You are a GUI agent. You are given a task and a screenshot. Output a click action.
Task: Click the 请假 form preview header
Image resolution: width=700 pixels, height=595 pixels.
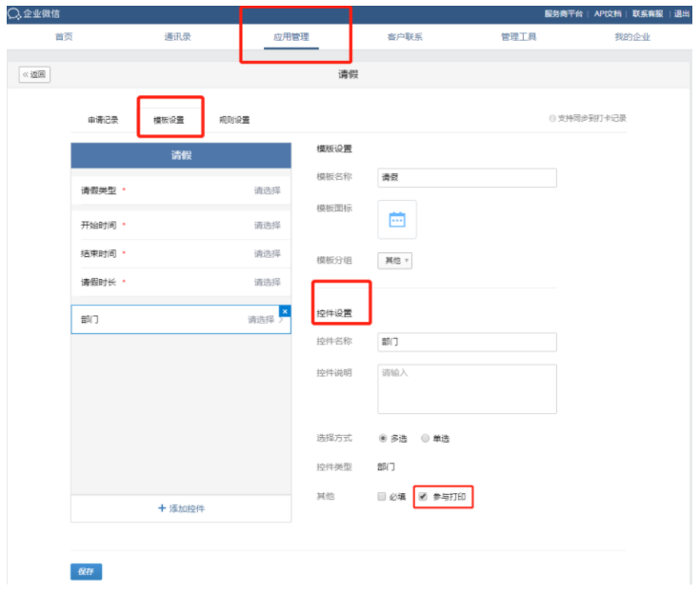pos(181,155)
